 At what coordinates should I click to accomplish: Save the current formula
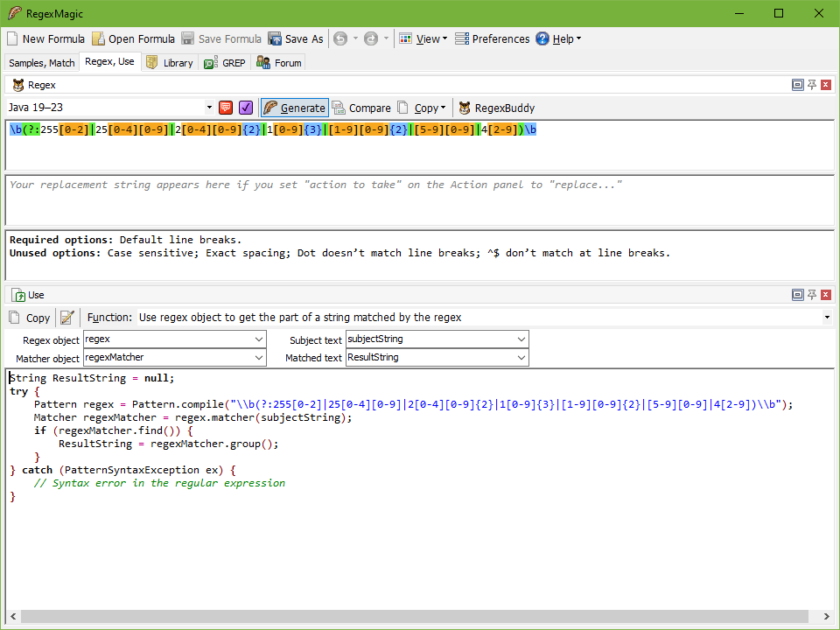pos(221,38)
